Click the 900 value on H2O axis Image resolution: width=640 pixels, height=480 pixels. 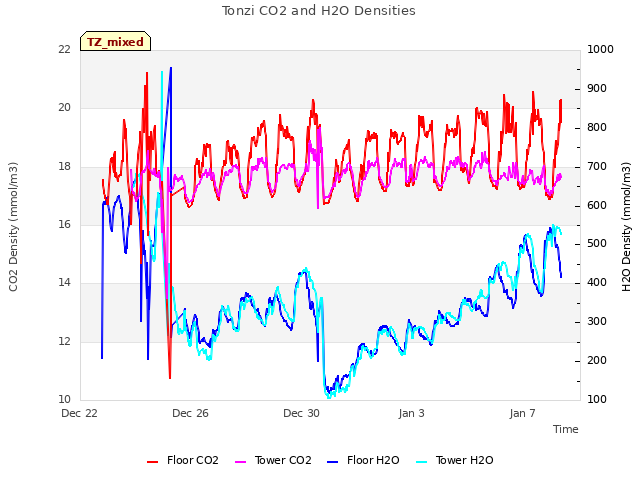[597, 89]
